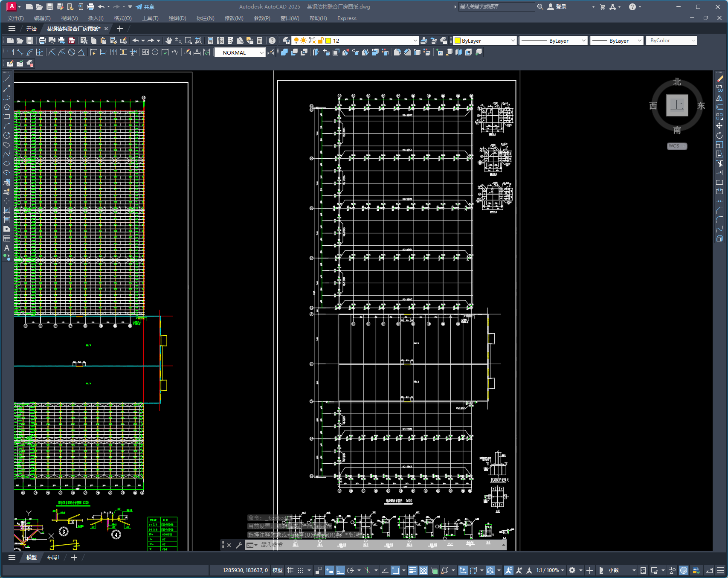The height and width of the screenshot is (578, 728).
Task: Select the Multiline Text 'A' tool
Action: pyautogui.click(x=7, y=248)
